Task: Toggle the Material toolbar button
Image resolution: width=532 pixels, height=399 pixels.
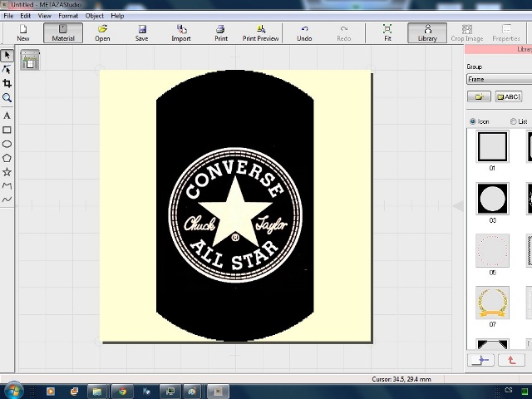Action: pyautogui.click(x=63, y=33)
